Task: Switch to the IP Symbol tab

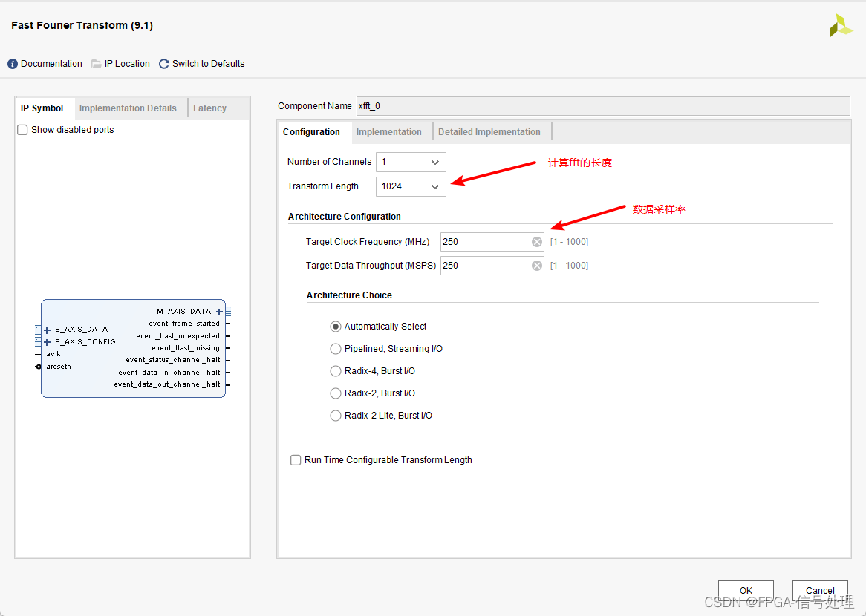Action: pyautogui.click(x=42, y=108)
